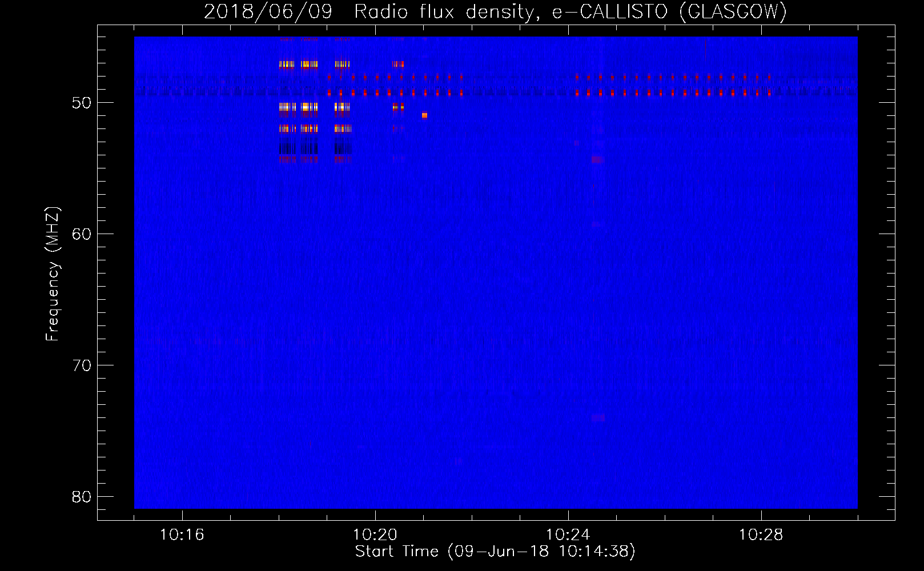This screenshot has width=924, height=571.
Task: Click the 80 frequency tick label
Action: (x=82, y=497)
